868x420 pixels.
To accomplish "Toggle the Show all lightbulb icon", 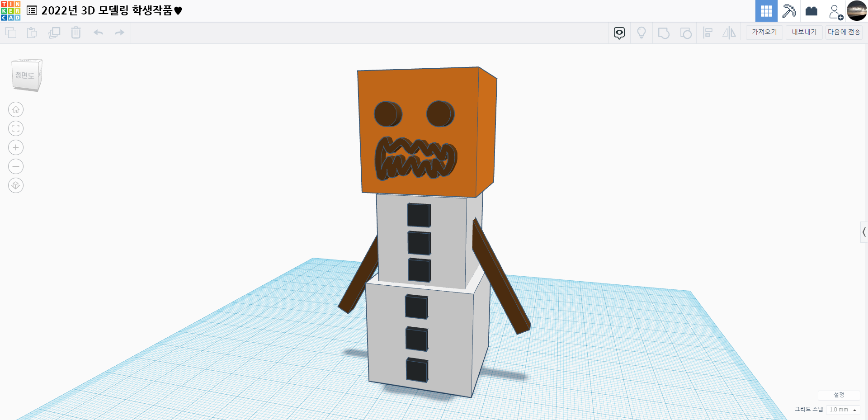I will click(x=642, y=33).
